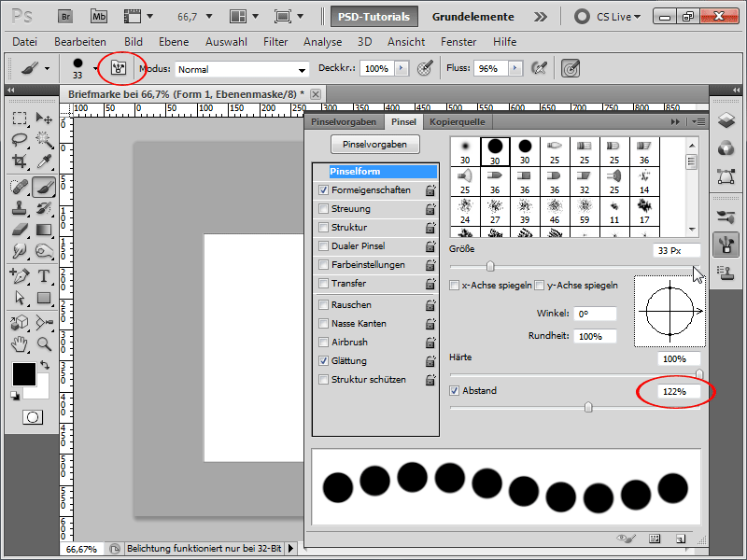Viewport: 747px width, 560px height.
Task: Open the Ebene menu
Action: tap(174, 42)
